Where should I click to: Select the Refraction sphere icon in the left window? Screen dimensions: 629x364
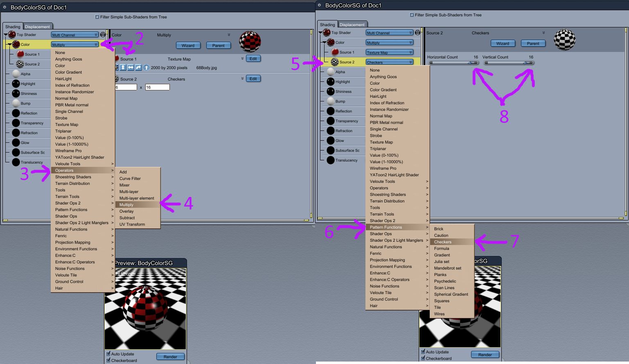tap(16, 133)
